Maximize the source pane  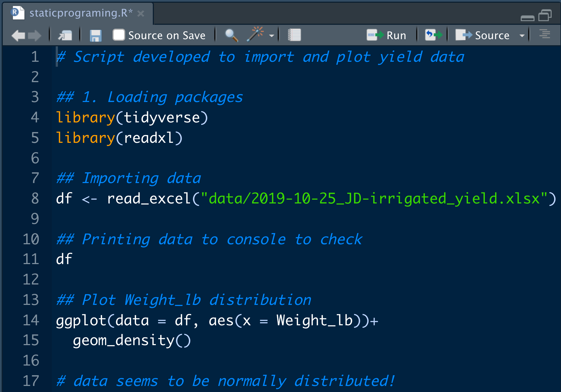coord(545,15)
